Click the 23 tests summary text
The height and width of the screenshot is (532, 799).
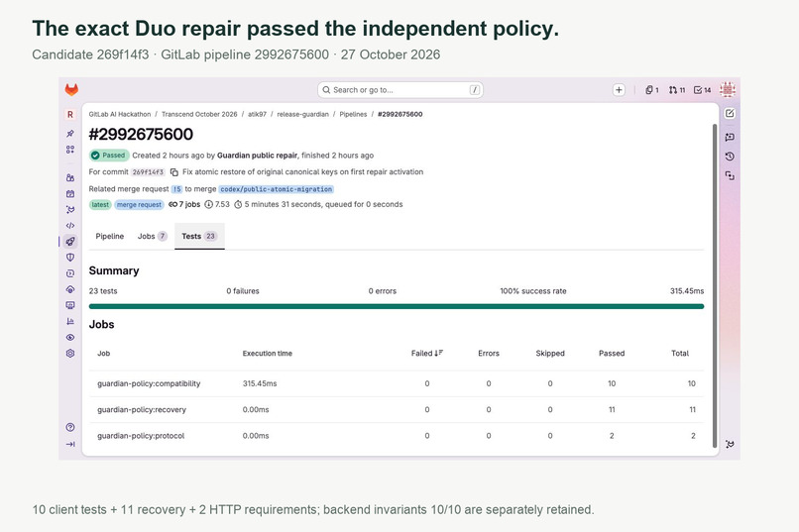pyautogui.click(x=103, y=291)
